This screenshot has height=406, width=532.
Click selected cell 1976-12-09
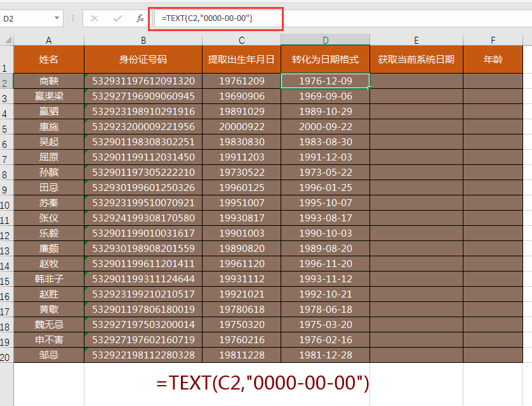[x=326, y=81]
